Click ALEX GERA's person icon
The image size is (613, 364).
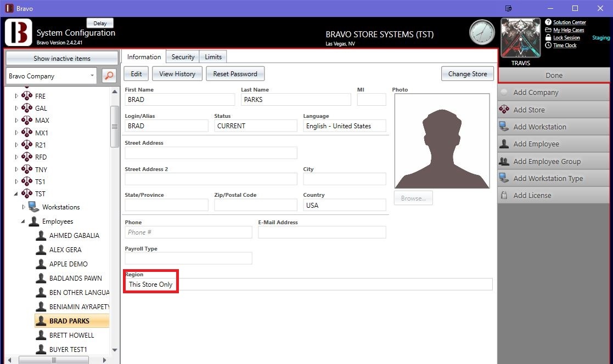41,249
